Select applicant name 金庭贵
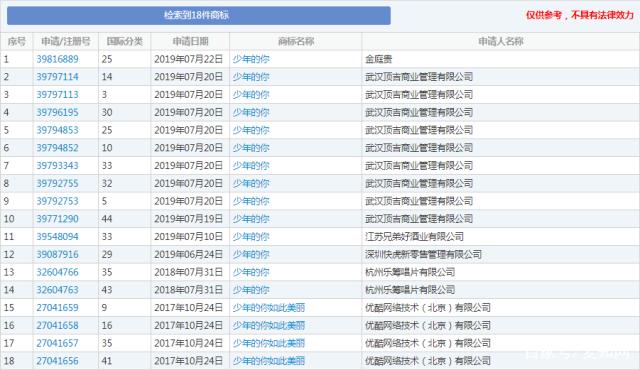This screenshot has width=640, height=370. [x=378, y=59]
